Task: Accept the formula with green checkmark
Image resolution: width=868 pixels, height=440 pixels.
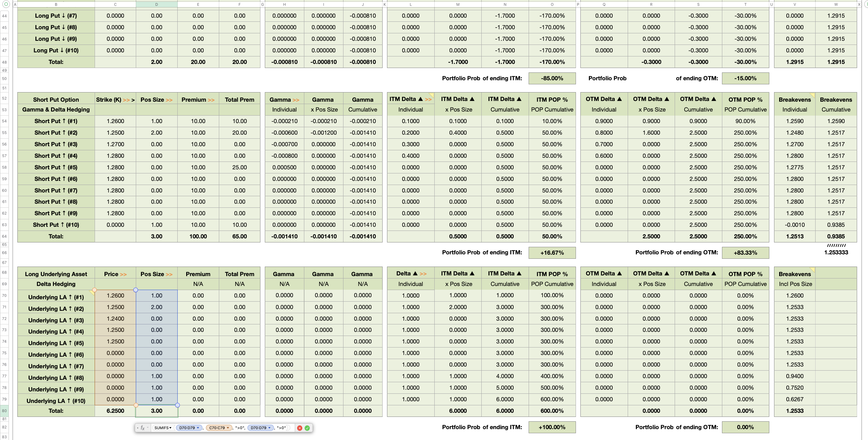Action: click(307, 428)
